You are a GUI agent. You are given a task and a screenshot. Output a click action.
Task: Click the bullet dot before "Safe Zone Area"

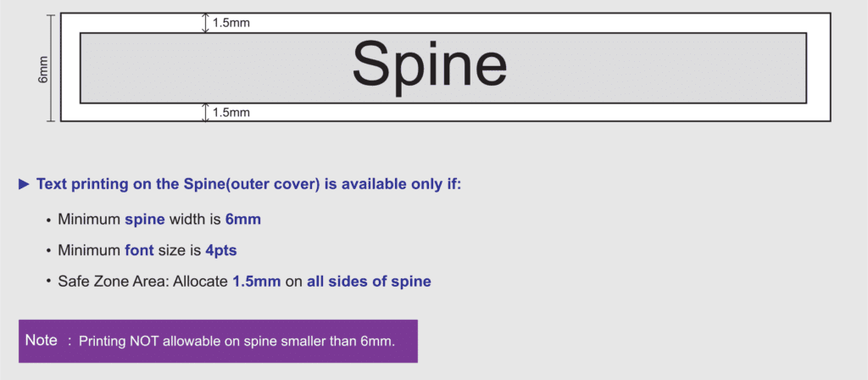tap(48, 282)
